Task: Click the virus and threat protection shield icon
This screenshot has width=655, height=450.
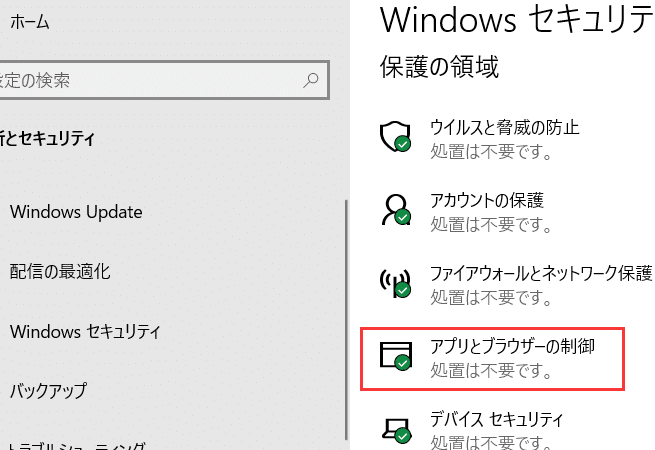Action: tap(395, 136)
